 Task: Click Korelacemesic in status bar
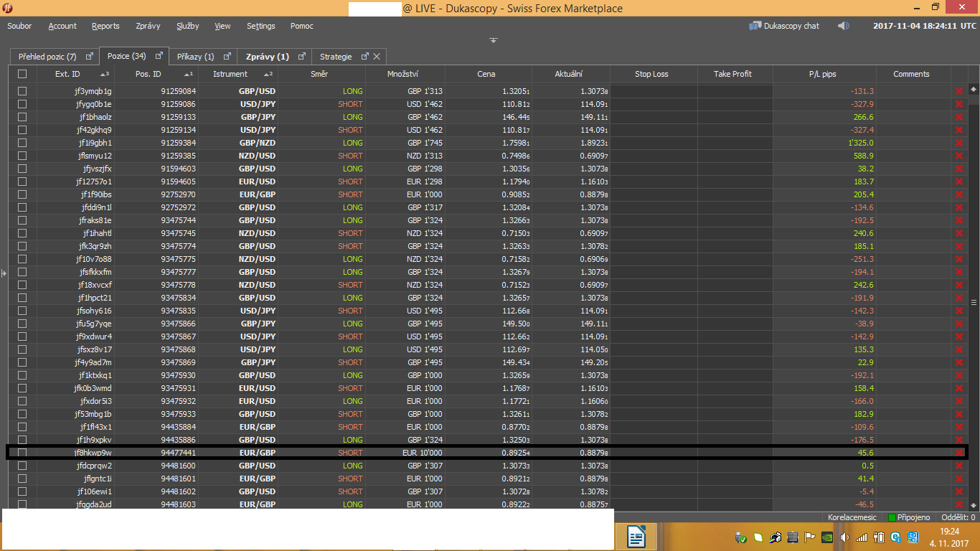click(852, 517)
